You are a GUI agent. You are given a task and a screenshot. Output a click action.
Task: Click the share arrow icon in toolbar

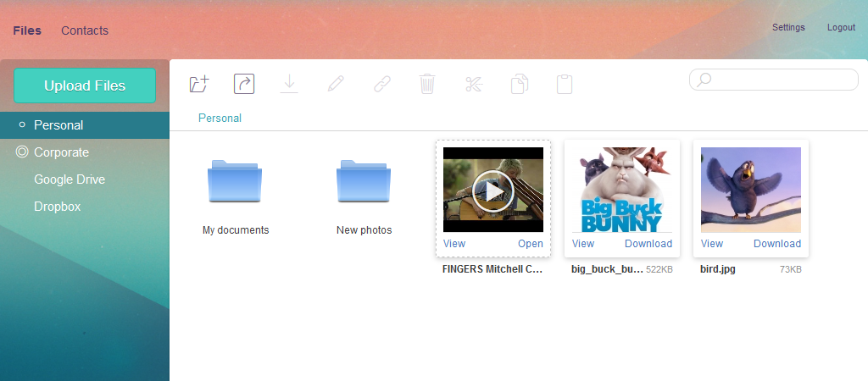[x=244, y=84]
